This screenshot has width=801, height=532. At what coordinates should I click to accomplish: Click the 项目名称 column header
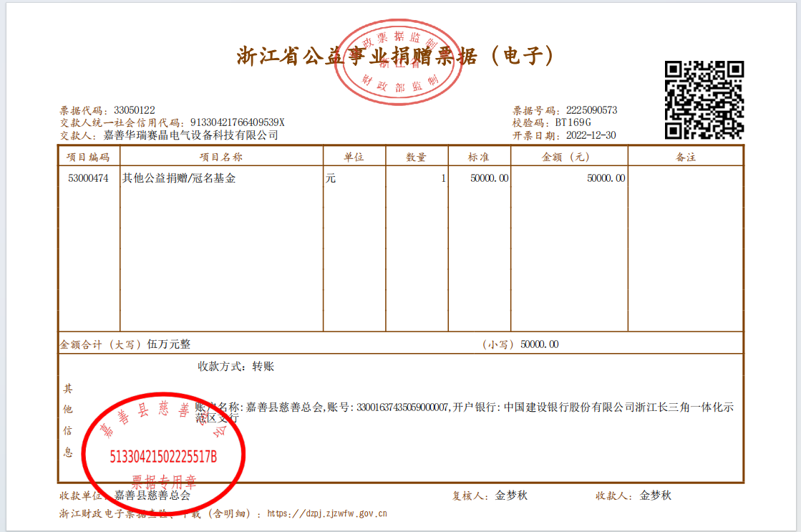222,157
